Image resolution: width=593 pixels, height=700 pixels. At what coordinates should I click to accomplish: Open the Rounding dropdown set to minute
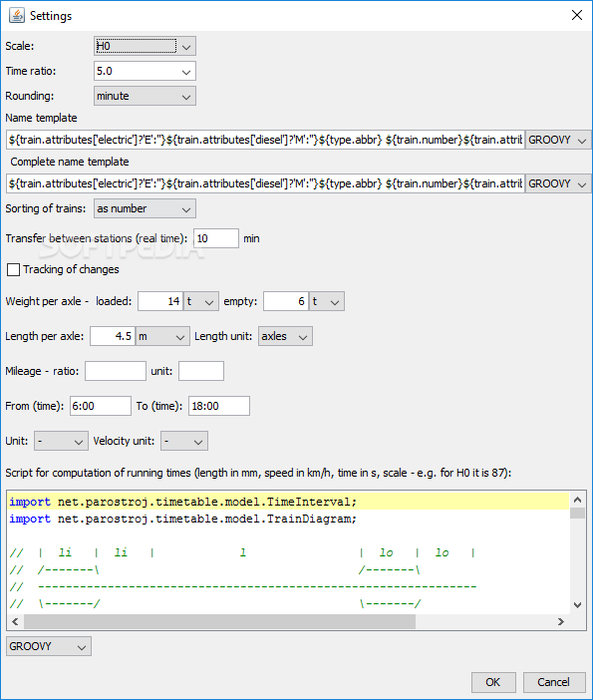coord(145,96)
